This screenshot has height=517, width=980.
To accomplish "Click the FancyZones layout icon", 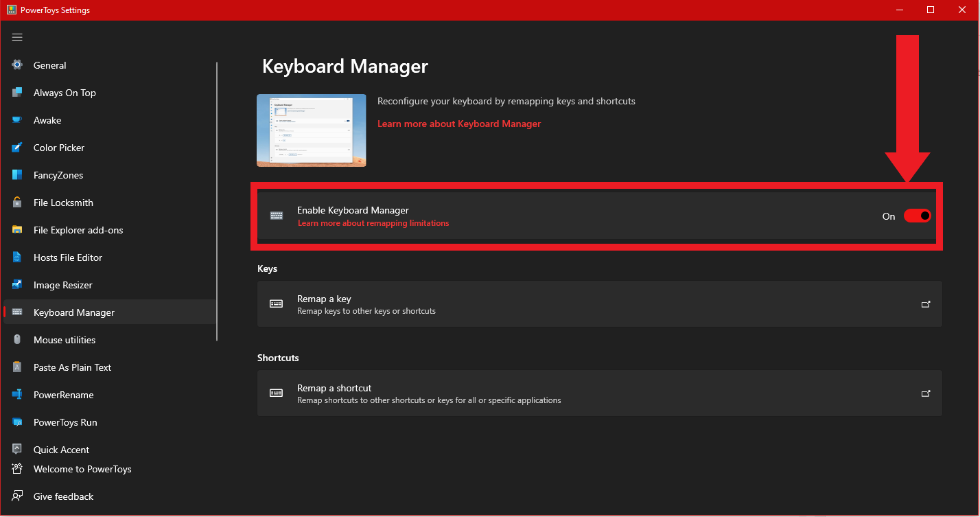I will [17, 175].
